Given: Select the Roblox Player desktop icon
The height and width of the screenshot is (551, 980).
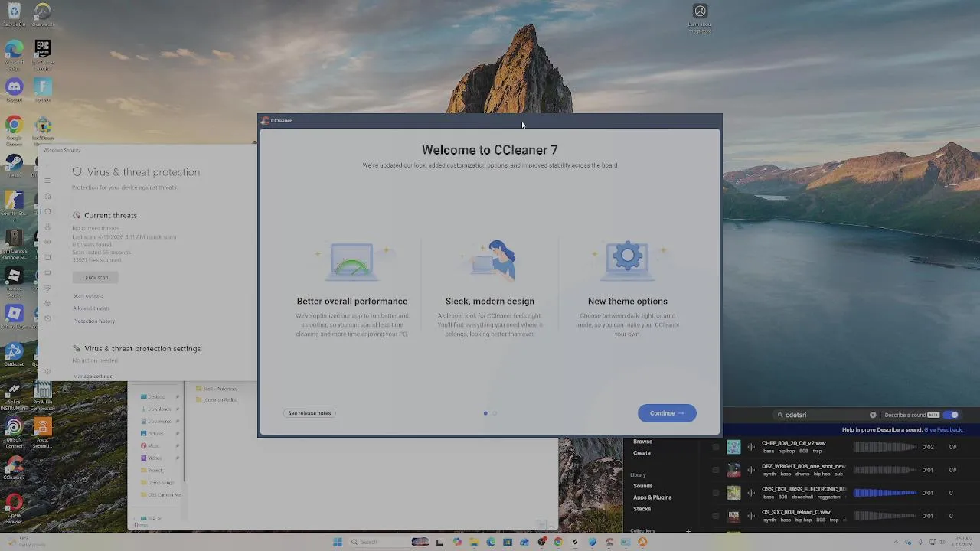Looking at the screenshot, I should click(14, 316).
